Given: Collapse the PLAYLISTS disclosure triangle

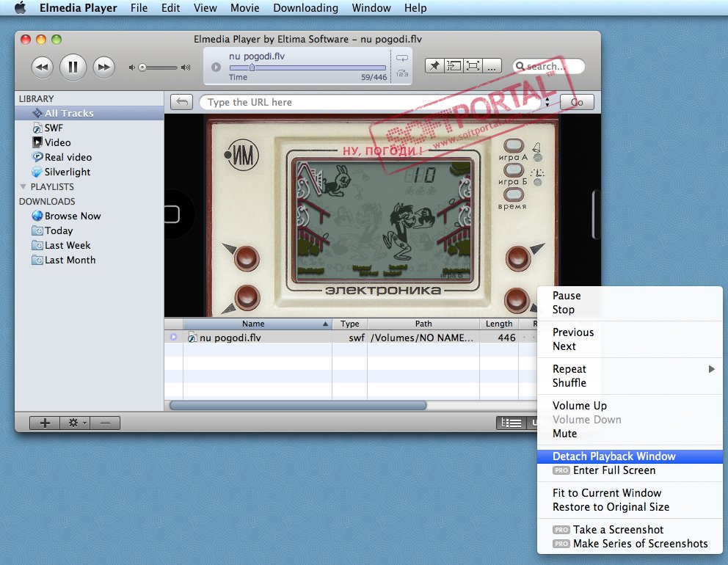Looking at the screenshot, I should point(23,186).
